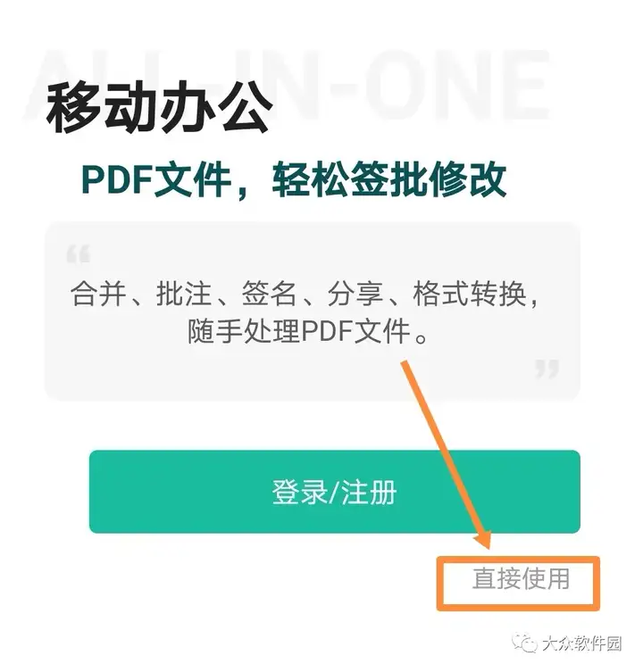Image resolution: width=643 pixels, height=672 pixels.
Task: Click the orange arrow head annotation
Action: coord(483,539)
